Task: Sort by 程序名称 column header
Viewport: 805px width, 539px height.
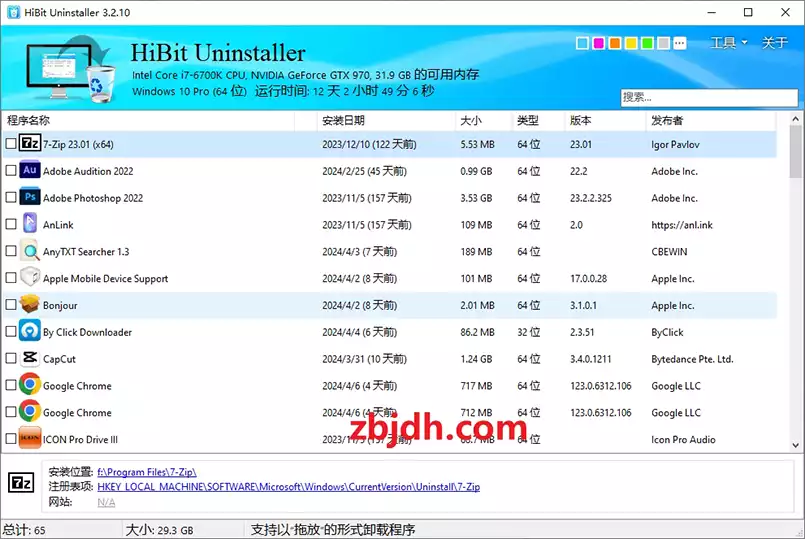Action: tap(149, 121)
